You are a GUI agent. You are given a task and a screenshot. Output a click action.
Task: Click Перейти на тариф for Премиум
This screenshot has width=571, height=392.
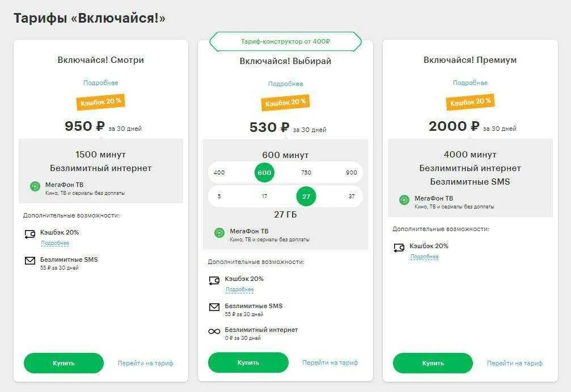point(514,363)
